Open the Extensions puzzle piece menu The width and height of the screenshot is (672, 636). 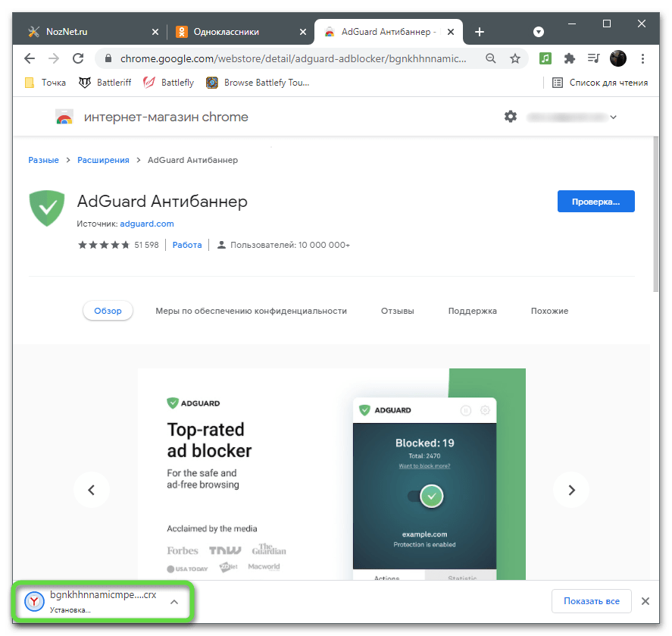click(569, 58)
